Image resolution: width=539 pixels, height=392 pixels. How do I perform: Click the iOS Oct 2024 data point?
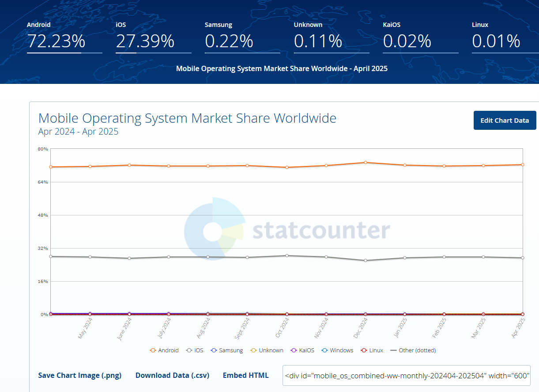coord(287,256)
